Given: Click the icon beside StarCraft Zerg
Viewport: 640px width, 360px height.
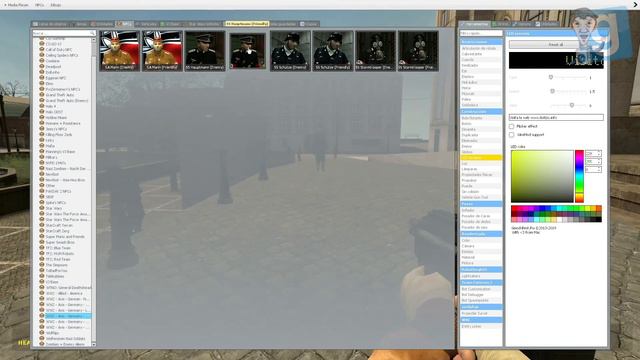Looking at the screenshot, I should [x=42, y=231].
